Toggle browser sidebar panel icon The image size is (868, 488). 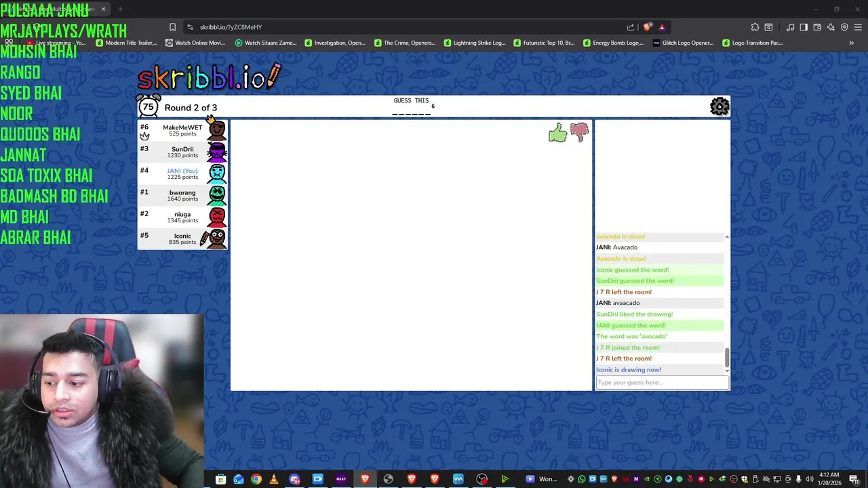[804, 27]
